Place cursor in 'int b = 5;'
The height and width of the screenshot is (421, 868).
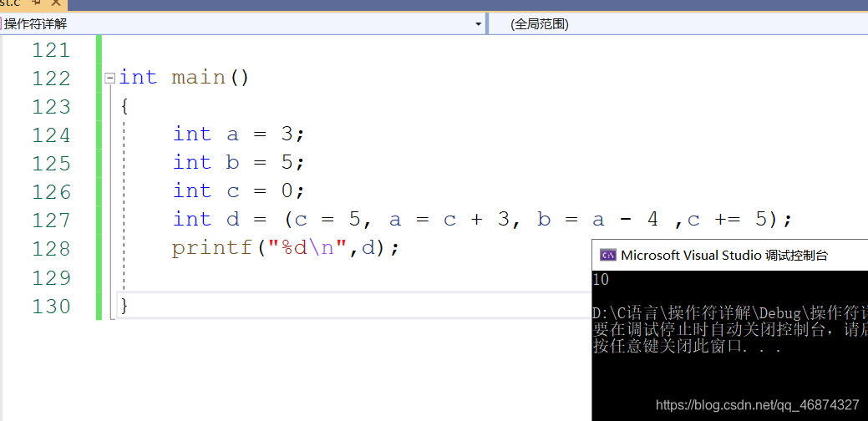tap(239, 163)
